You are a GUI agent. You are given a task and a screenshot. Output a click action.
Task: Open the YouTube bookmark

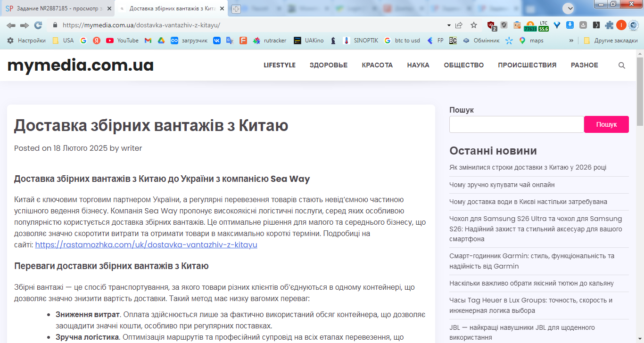(122, 41)
